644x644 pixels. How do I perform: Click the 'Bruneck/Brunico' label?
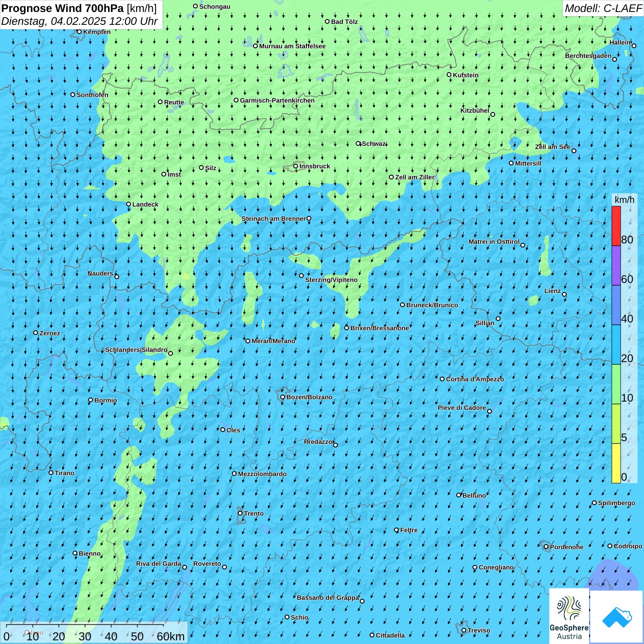click(432, 305)
